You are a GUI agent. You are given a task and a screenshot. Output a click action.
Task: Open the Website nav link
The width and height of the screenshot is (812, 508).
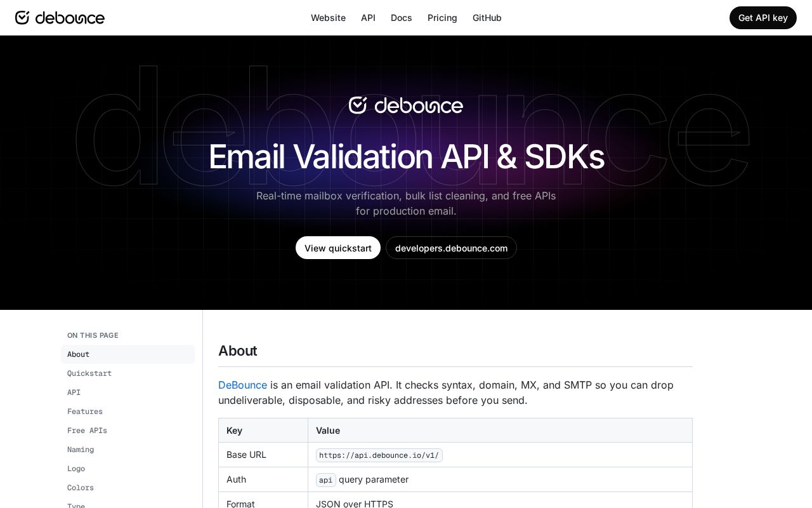[328, 18]
